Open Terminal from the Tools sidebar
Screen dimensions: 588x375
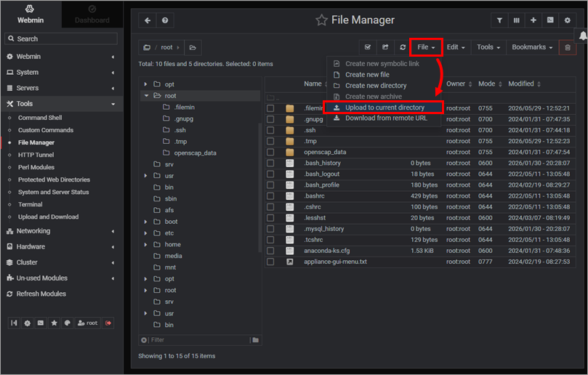30,204
